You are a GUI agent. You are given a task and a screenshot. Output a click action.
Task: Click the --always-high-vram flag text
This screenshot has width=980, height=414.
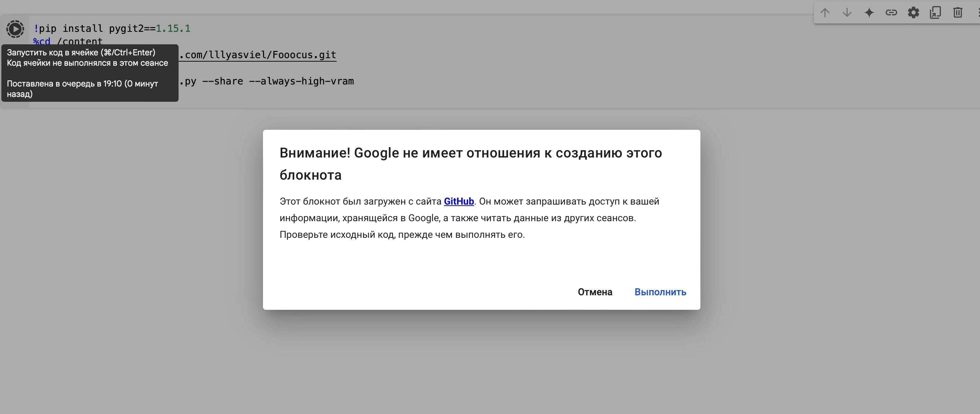point(301,81)
